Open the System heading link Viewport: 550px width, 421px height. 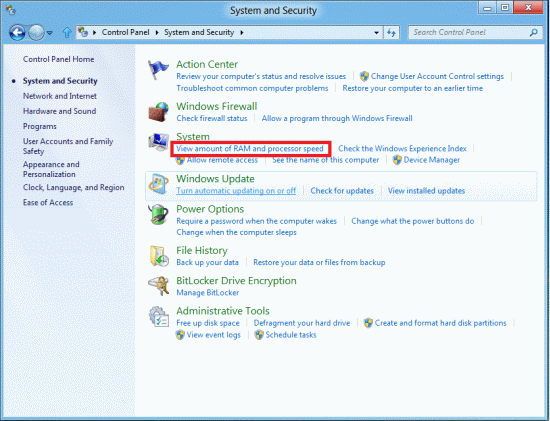pos(193,136)
